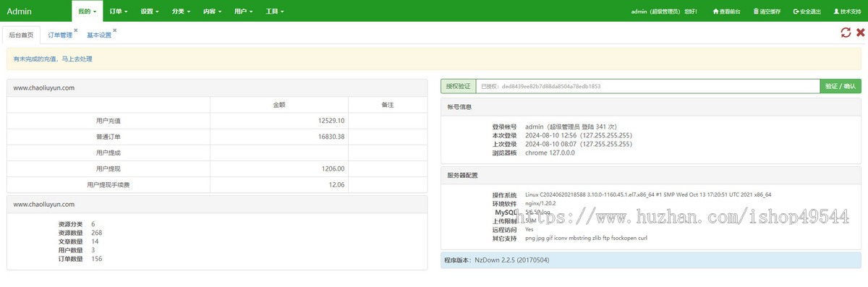868x287 pixels.
Task: Click the 操作系统 Linux version text
Action: (648, 194)
